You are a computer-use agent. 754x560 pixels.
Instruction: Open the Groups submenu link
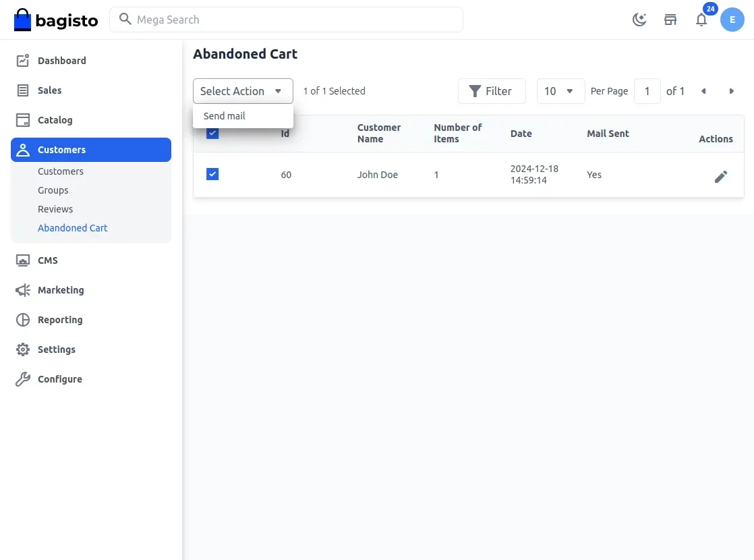53,190
